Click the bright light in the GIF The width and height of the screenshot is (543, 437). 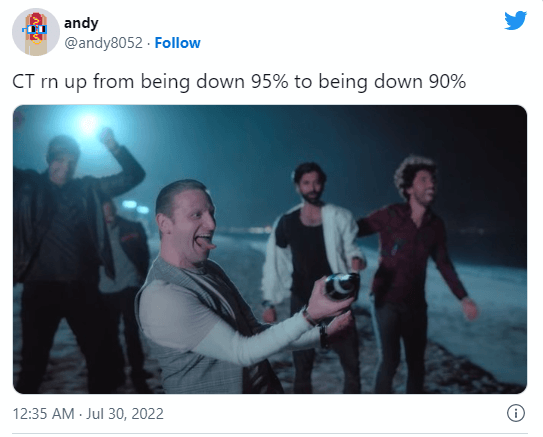(x=89, y=124)
